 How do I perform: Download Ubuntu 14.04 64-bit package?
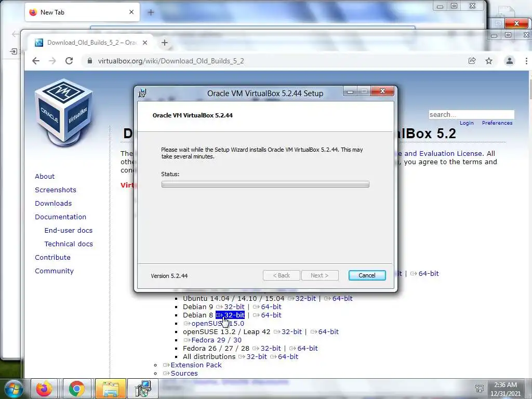click(338, 299)
